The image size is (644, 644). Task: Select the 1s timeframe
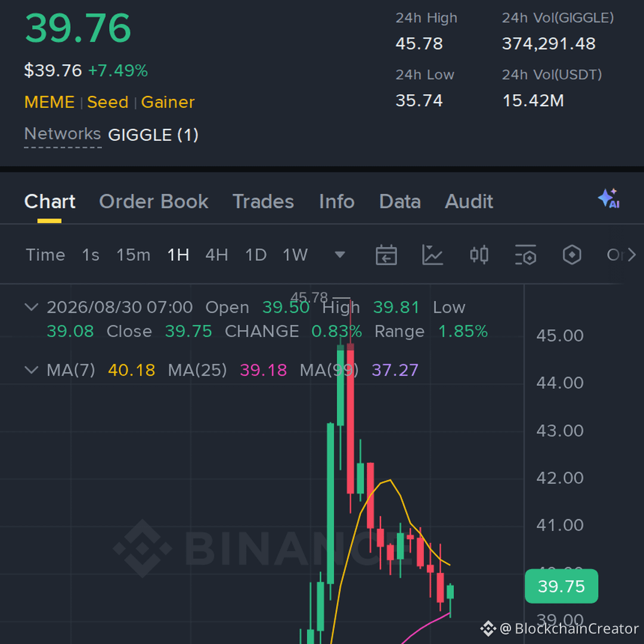(x=91, y=255)
